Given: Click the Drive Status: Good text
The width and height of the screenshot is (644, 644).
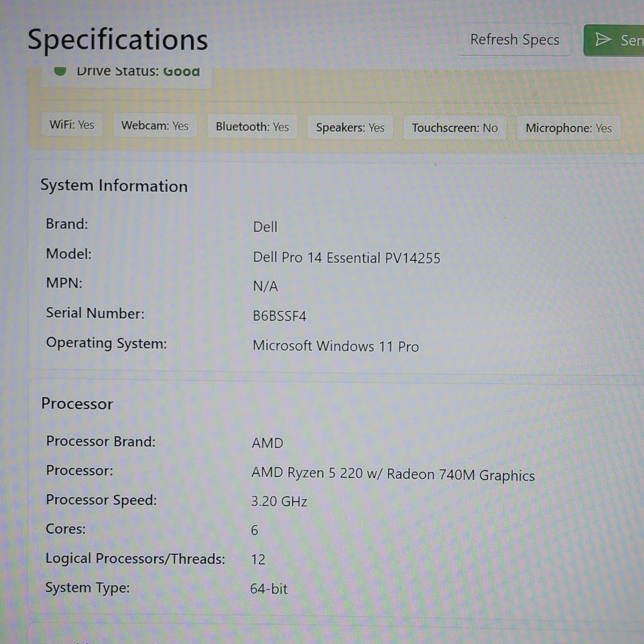Looking at the screenshot, I should tap(138, 71).
